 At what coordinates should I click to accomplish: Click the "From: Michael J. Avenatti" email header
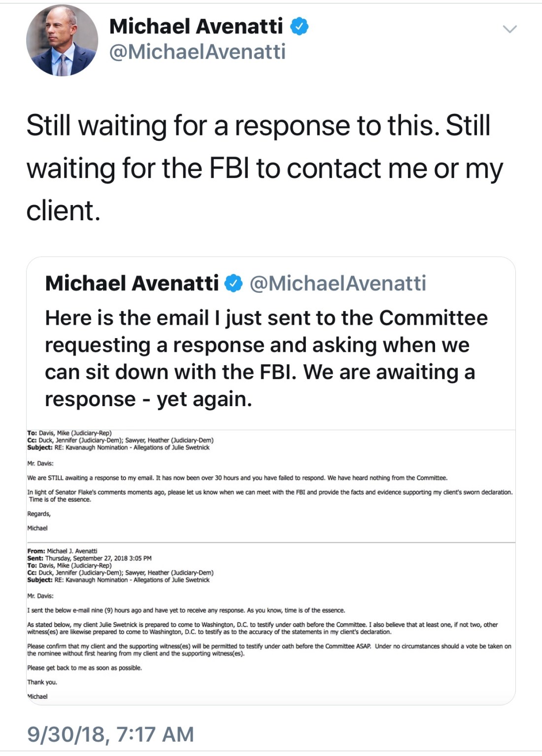pos(63,551)
